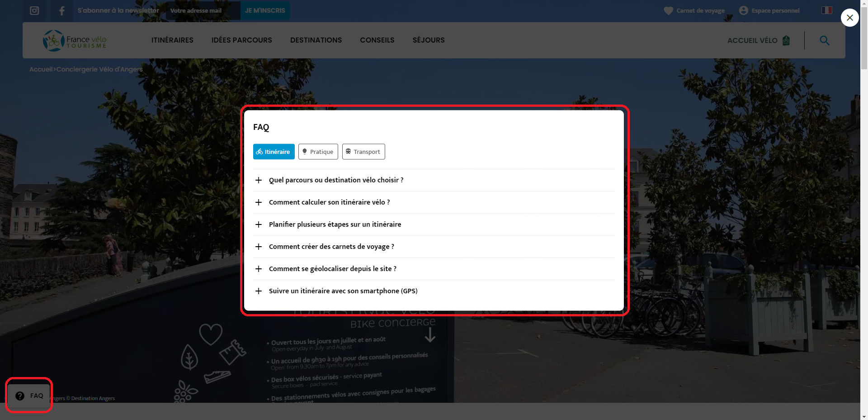Open the DESTINATIONS menu
Screen dimensions: 868x420
coord(316,40)
